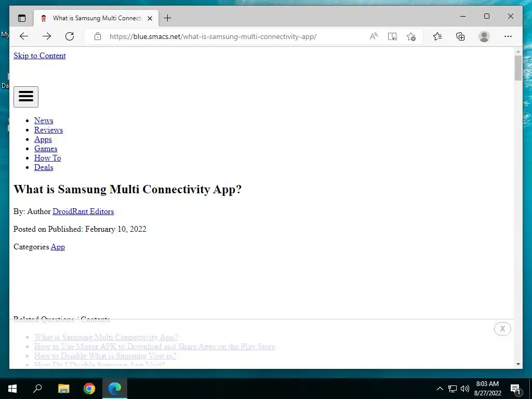Click the scrollbar down arrow
This screenshot has height=399, width=532.
(x=518, y=364)
